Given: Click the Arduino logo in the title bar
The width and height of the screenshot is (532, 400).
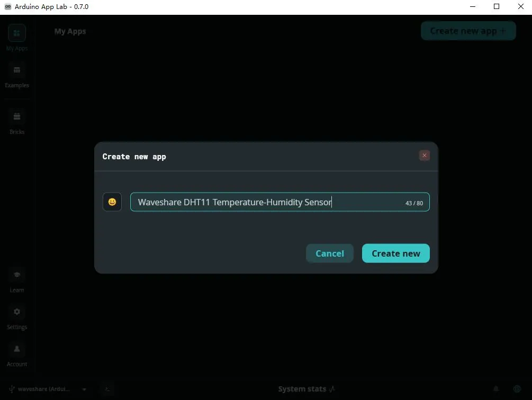Looking at the screenshot, I should pos(8,6).
